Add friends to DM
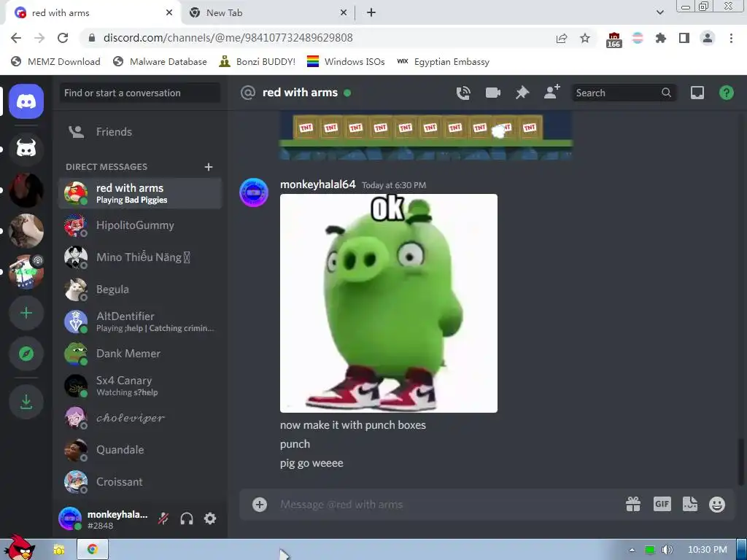The width and height of the screenshot is (747, 560). coord(552,92)
